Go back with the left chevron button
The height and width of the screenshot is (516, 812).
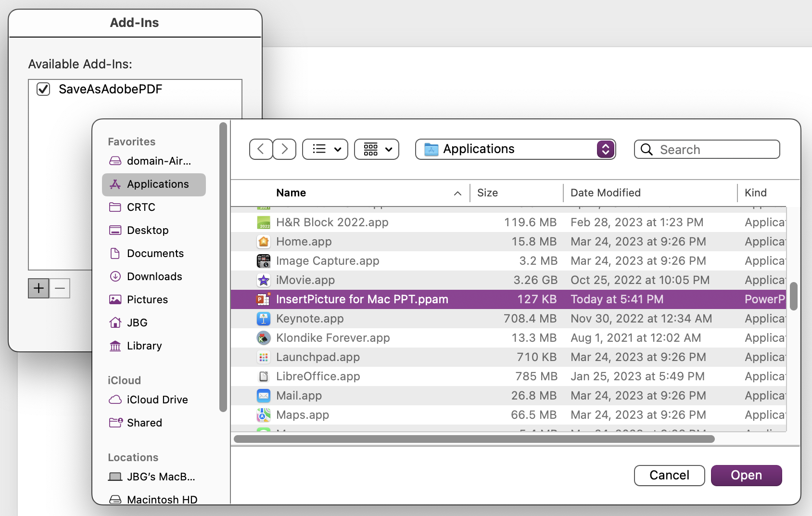click(261, 149)
